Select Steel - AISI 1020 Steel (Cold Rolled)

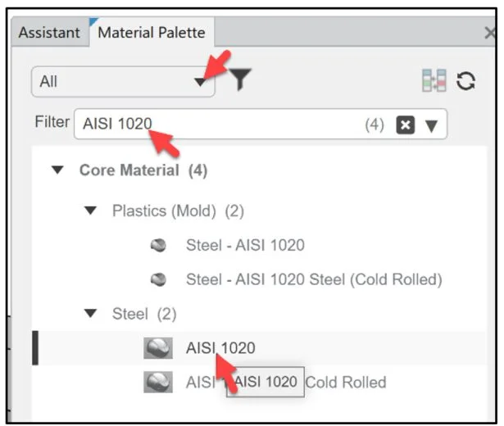click(313, 279)
